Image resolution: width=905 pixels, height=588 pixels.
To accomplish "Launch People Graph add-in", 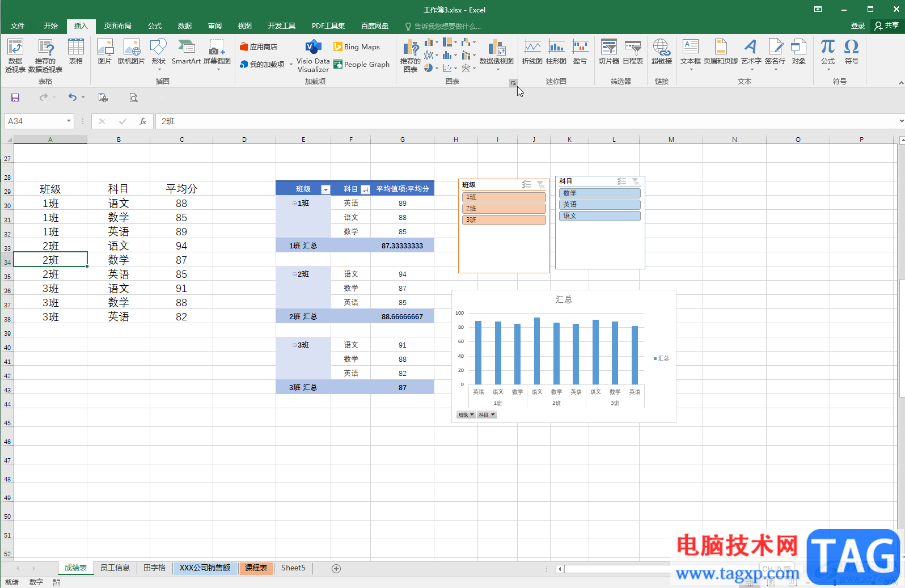I will (x=361, y=64).
